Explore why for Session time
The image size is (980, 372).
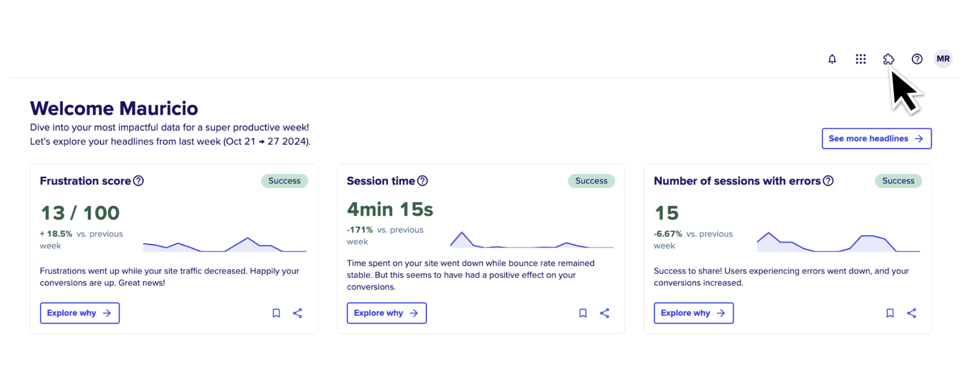point(386,313)
